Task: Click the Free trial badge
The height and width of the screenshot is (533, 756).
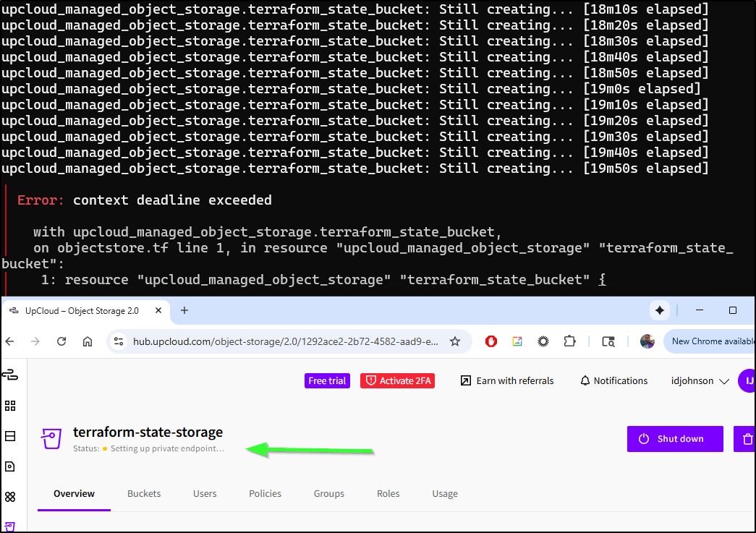Action: pos(327,380)
